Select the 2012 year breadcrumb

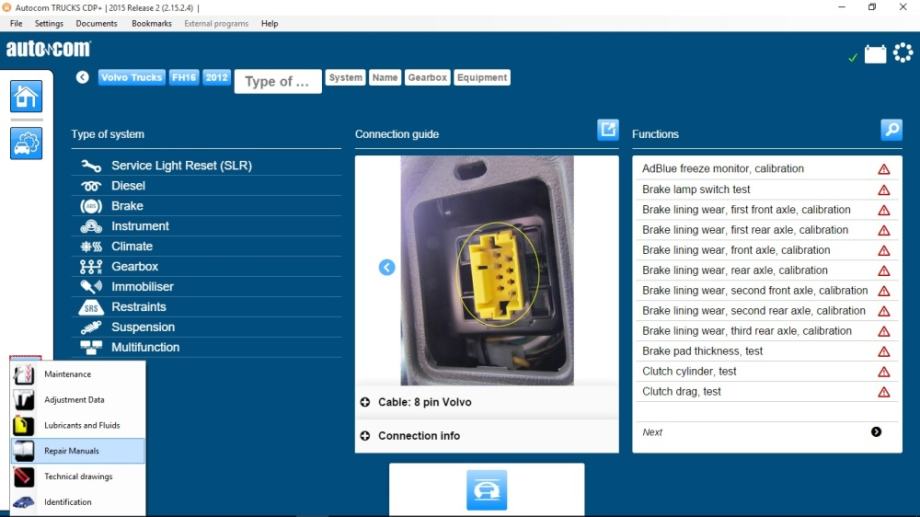pyautogui.click(x=217, y=77)
